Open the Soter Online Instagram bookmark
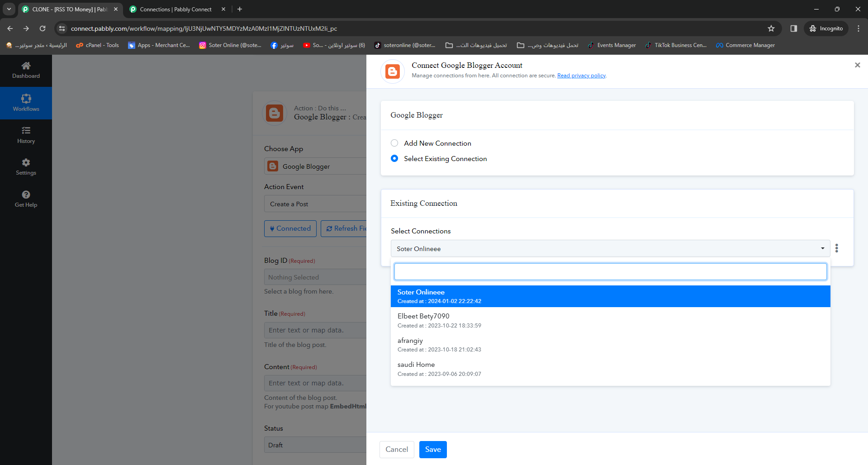Screen dimensions: 868x465 230,45
